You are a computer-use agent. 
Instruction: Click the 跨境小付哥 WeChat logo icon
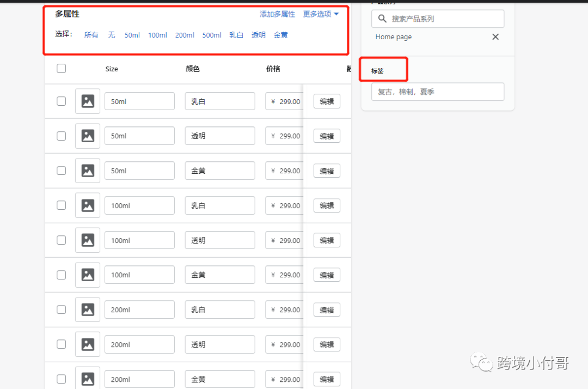(482, 362)
